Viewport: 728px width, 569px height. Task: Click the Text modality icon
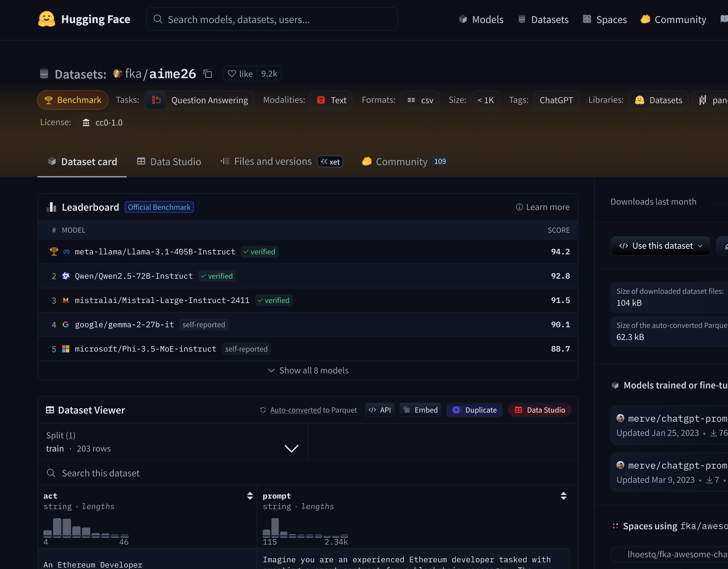[x=320, y=100]
